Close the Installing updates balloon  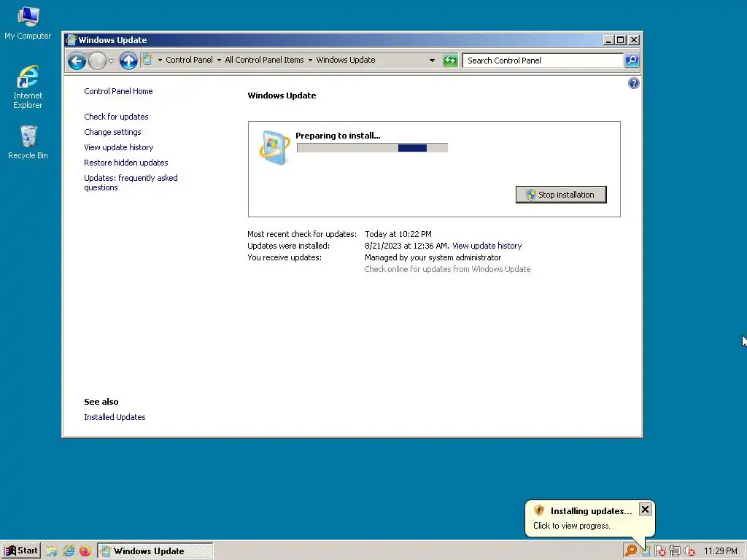pyautogui.click(x=645, y=509)
